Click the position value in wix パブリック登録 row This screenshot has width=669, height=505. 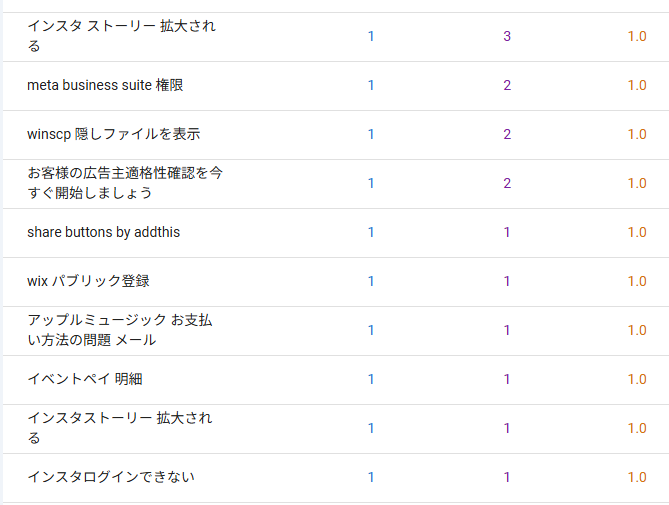tap(637, 282)
